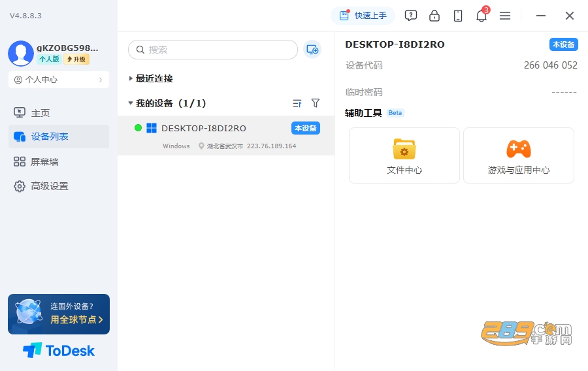This screenshot has width=588, height=371.
Task: Click IP address 223.76.189.164
Action: (x=272, y=146)
